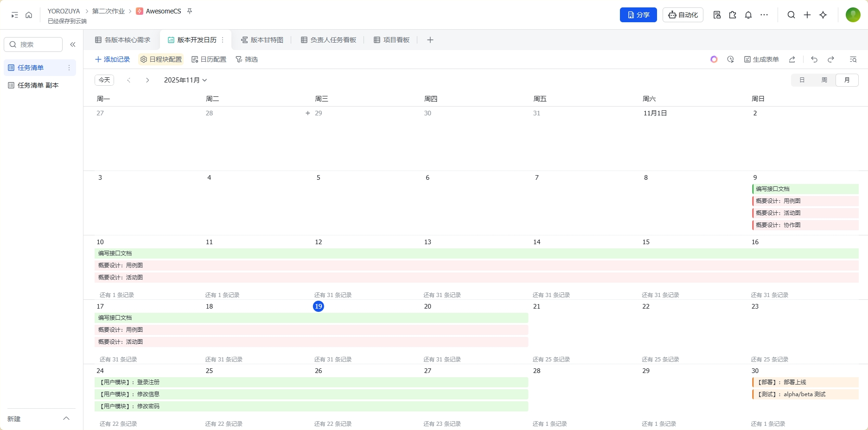Screen dimensions: 868x430
Task: Click 添加记录 to add a record
Action: click(x=112, y=59)
